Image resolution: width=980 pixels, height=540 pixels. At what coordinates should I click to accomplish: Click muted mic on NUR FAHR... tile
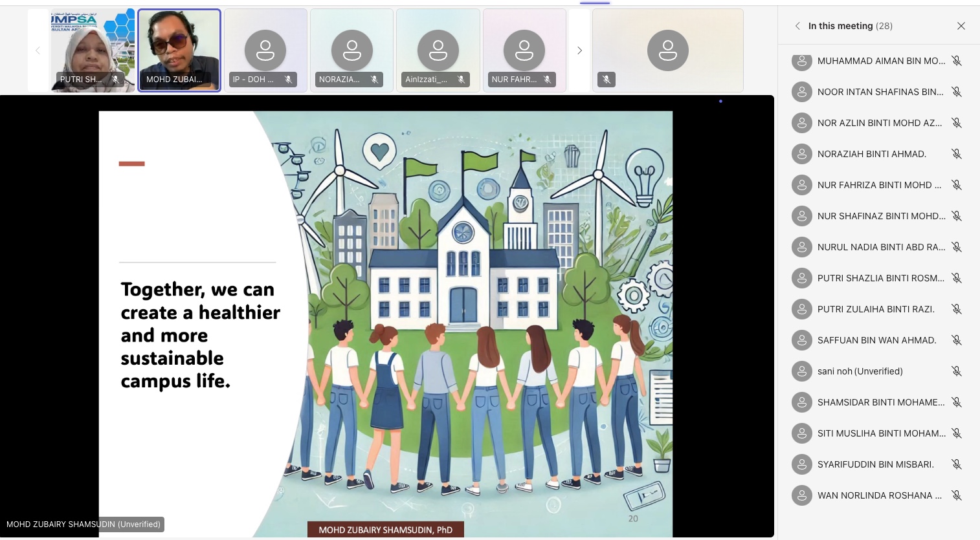coord(547,80)
